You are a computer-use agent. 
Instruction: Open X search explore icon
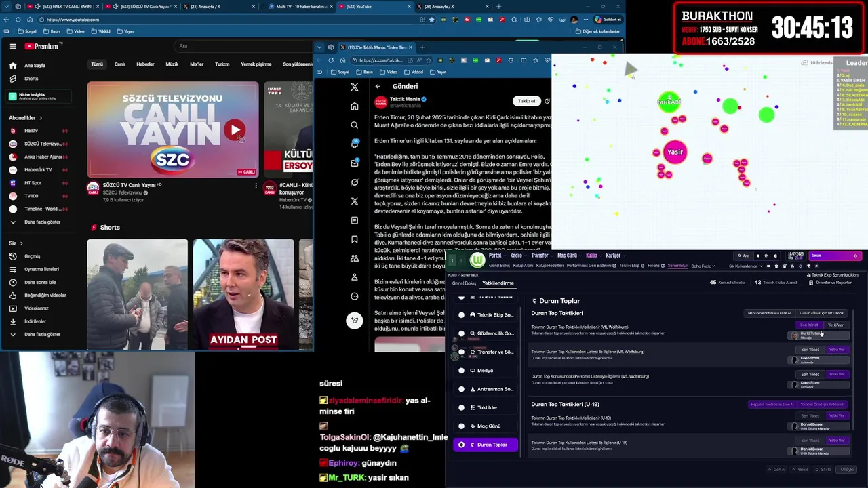coord(354,125)
